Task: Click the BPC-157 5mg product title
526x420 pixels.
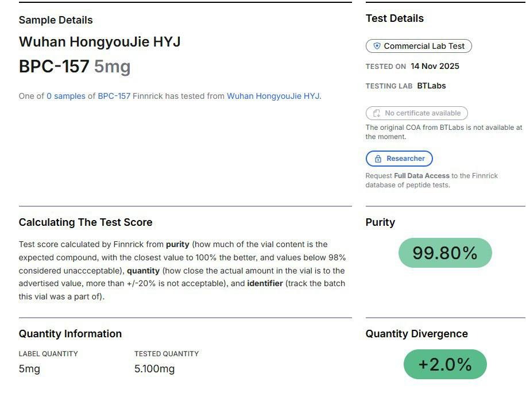Action: [x=75, y=67]
